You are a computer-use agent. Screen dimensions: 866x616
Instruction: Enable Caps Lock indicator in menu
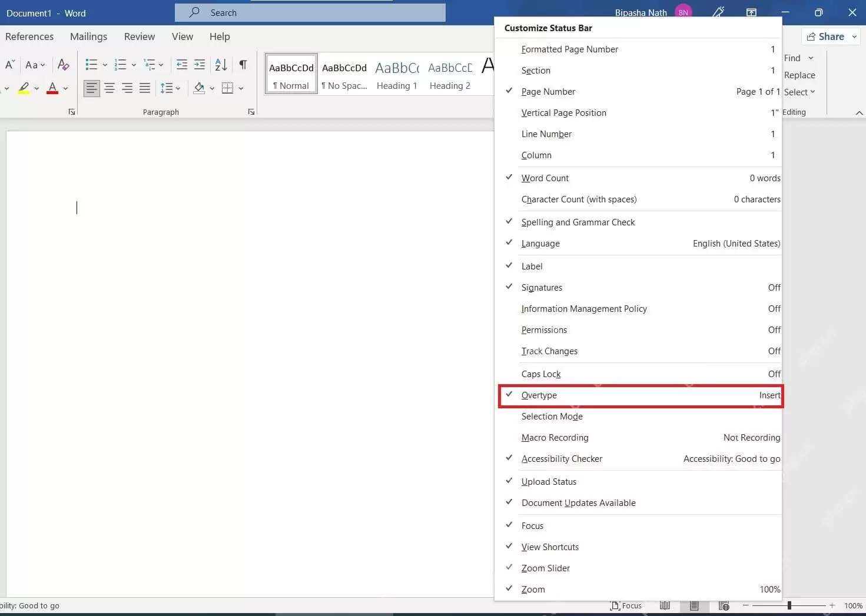[x=640, y=374]
